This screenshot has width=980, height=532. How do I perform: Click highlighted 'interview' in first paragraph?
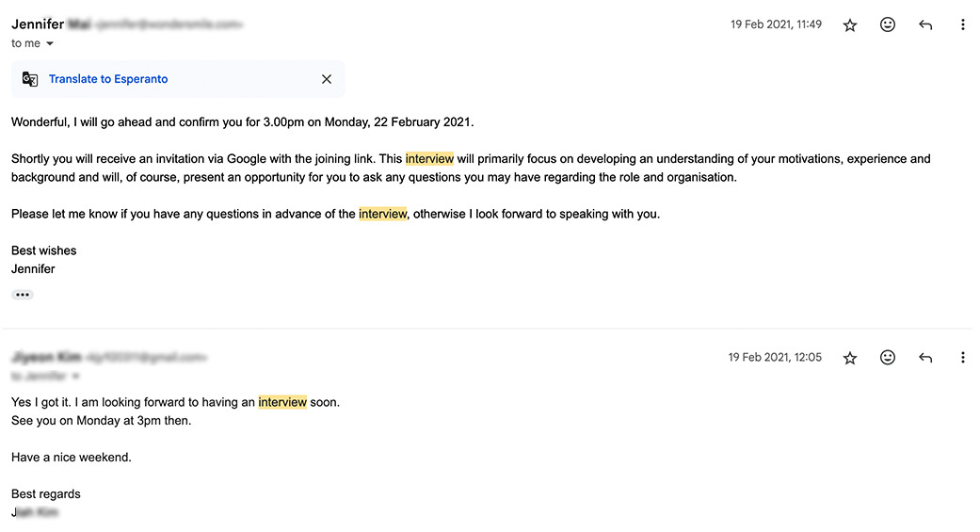tap(429, 159)
